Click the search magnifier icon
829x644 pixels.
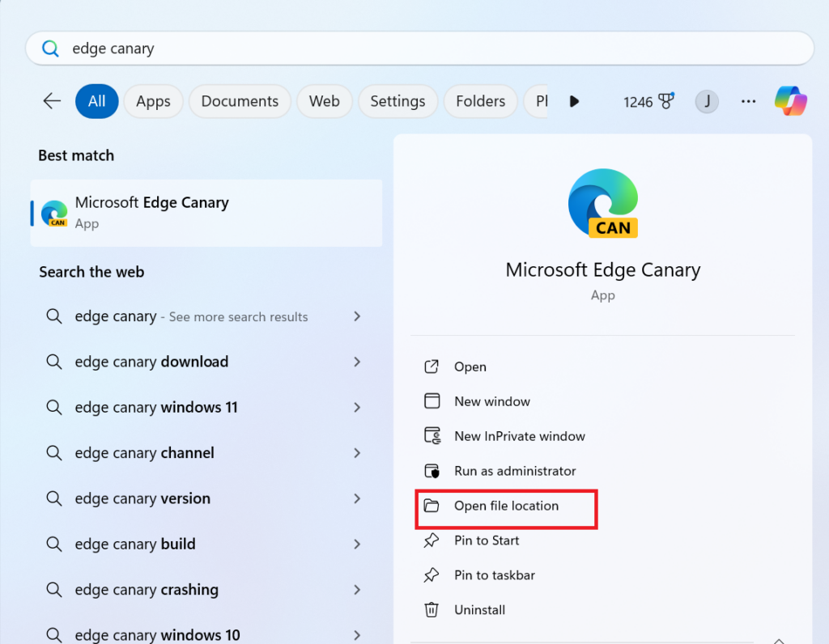pyautogui.click(x=50, y=48)
